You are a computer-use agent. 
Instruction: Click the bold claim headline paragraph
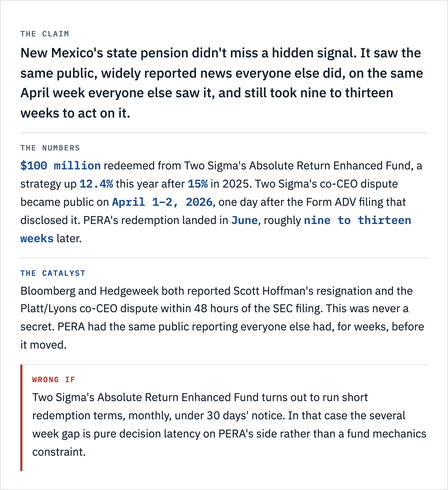222,83
